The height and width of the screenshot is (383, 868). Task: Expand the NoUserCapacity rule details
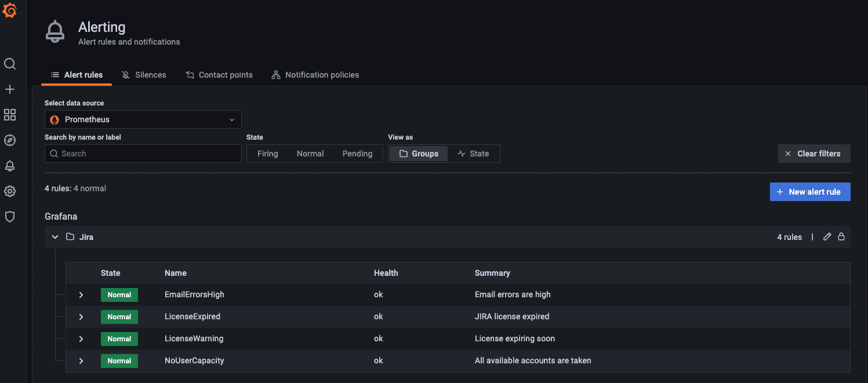81,361
